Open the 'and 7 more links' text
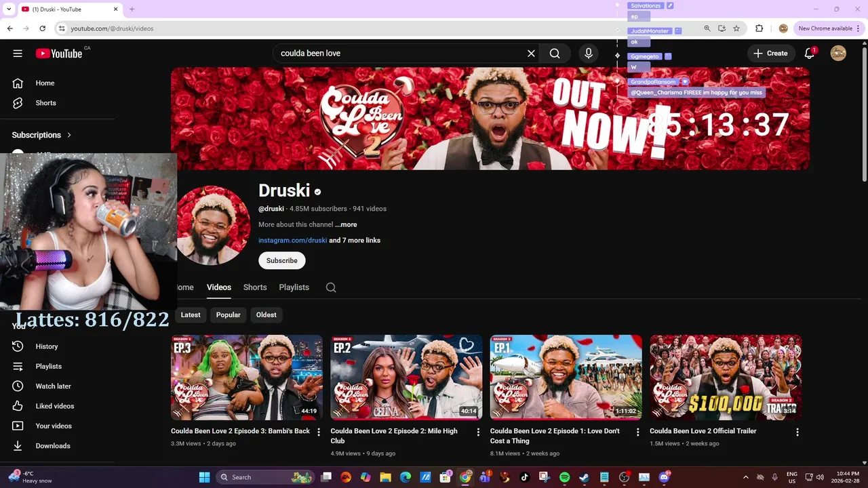Screen dimensions: 868x488 pyautogui.click(x=355, y=240)
